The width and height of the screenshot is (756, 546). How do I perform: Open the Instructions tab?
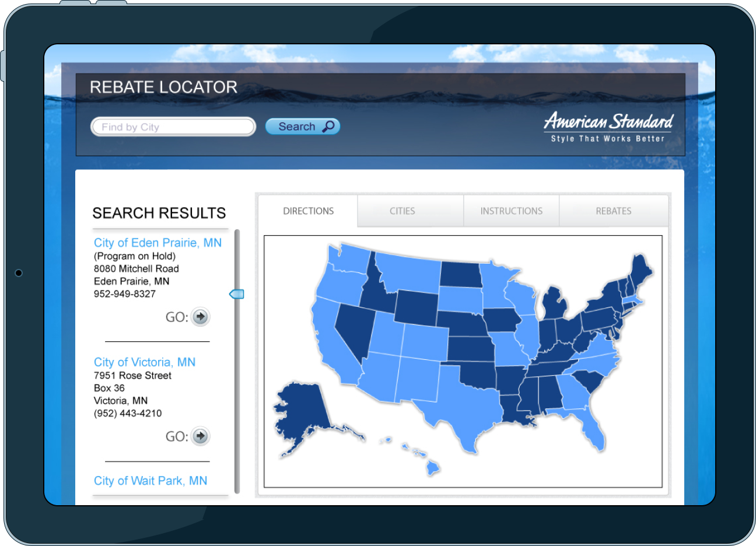click(511, 211)
